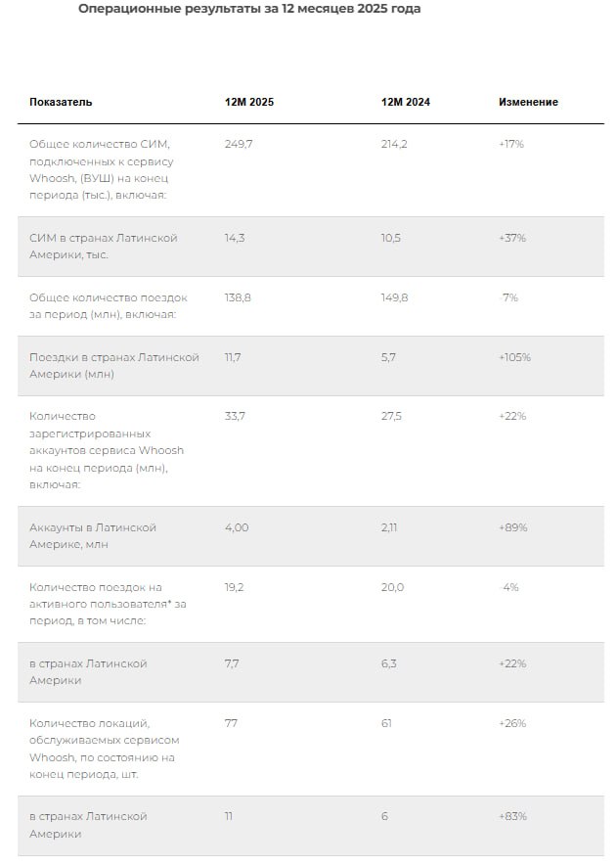This screenshot has height=866, width=616.
Task: Click 'СИМ в странах Латинской Америки, тыс.' row label
Action: pos(103,247)
